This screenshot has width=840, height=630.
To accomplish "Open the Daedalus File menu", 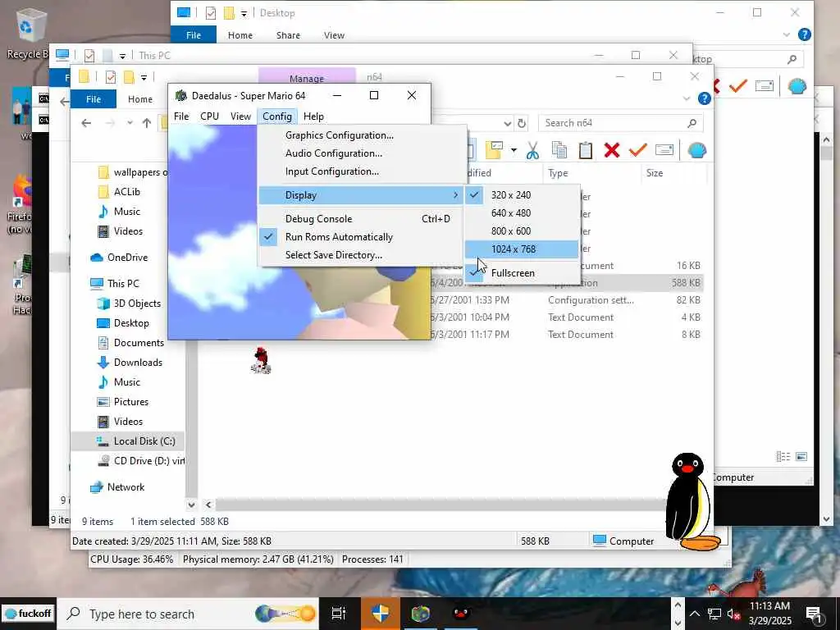I will [x=181, y=116].
